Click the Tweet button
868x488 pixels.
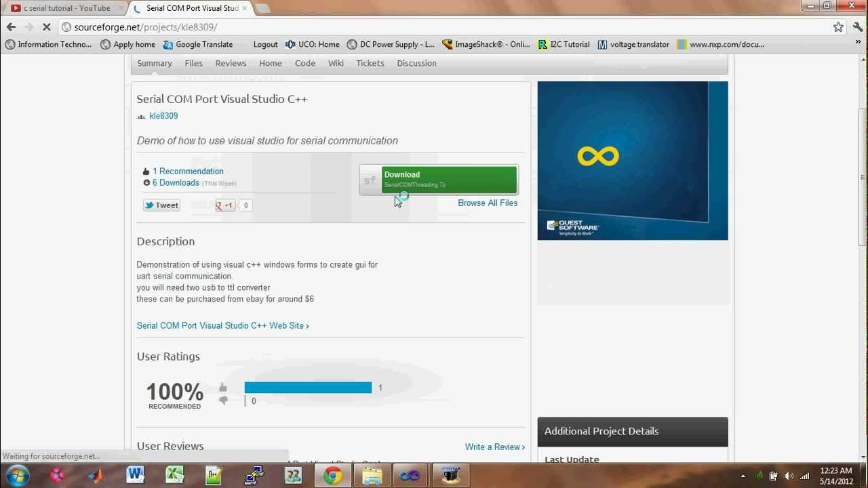[161, 205]
